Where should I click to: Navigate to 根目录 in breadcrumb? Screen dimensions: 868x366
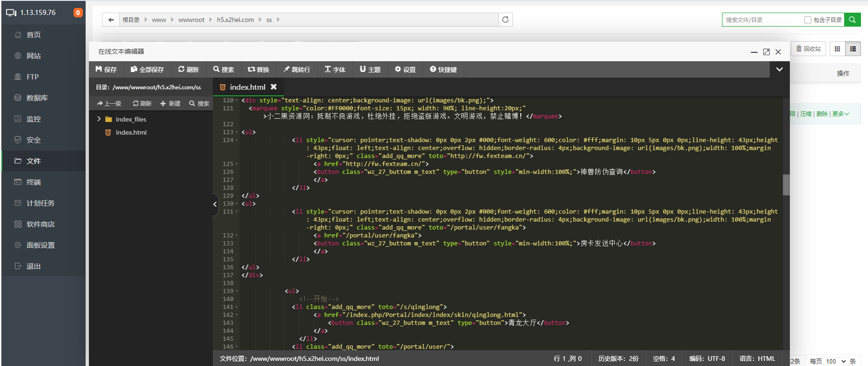pos(131,20)
